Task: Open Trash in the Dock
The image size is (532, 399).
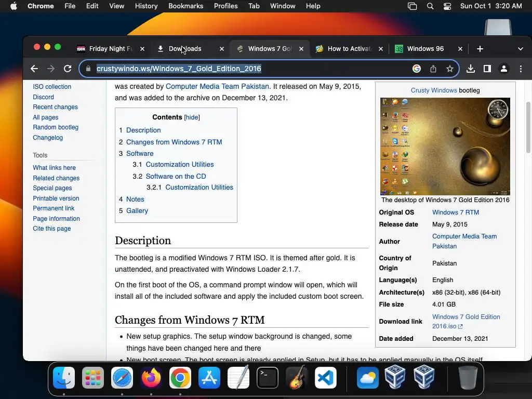Action: pos(468,378)
